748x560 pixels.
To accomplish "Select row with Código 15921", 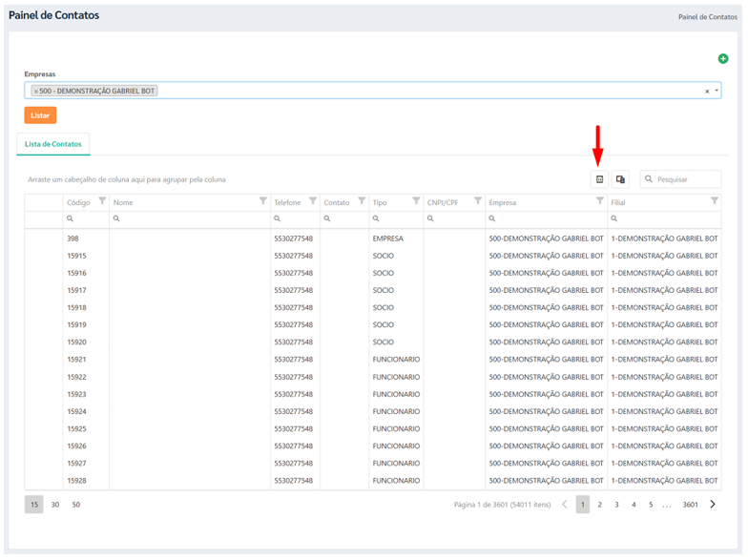I will [x=372, y=359].
